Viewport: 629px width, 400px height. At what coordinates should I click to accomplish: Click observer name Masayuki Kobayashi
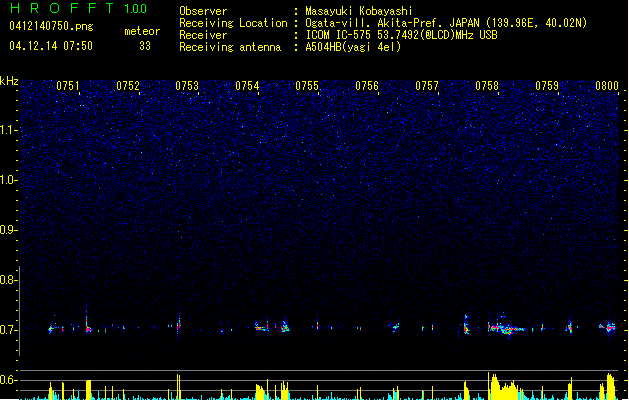pyautogui.click(x=359, y=11)
